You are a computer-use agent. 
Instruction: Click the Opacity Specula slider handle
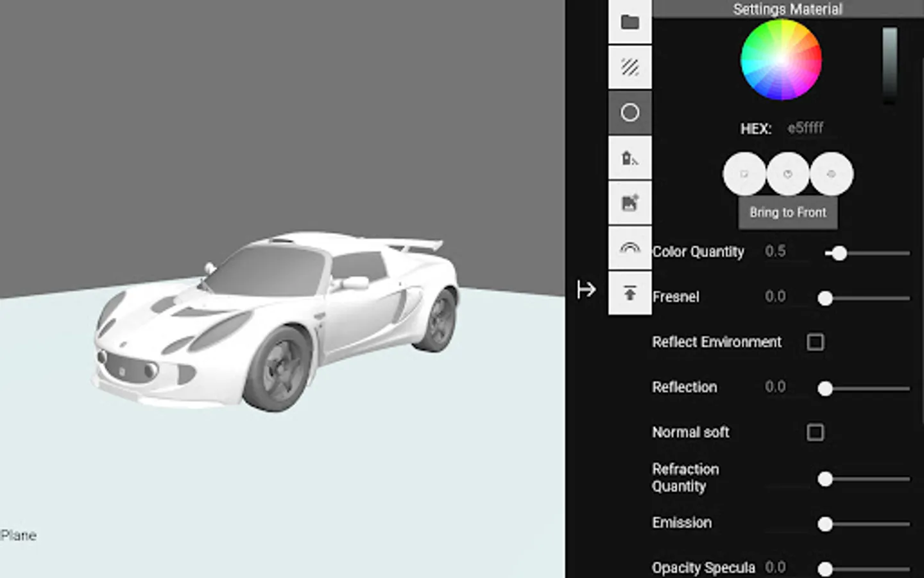[x=825, y=569]
